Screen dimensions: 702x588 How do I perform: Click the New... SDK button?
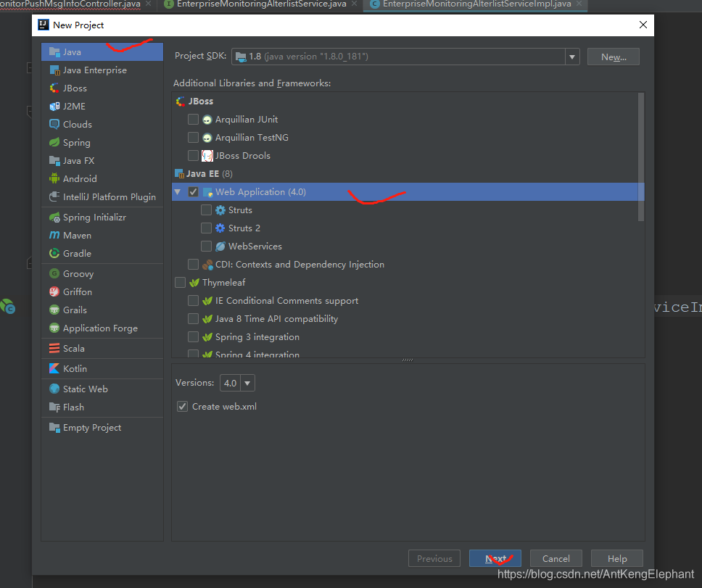614,57
